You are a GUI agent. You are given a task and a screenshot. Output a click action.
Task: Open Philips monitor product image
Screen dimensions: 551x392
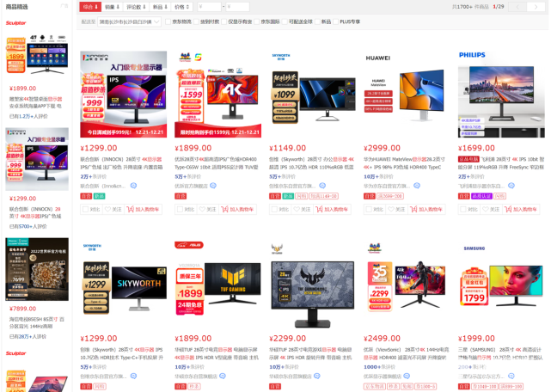pyautogui.click(x=501, y=95)
